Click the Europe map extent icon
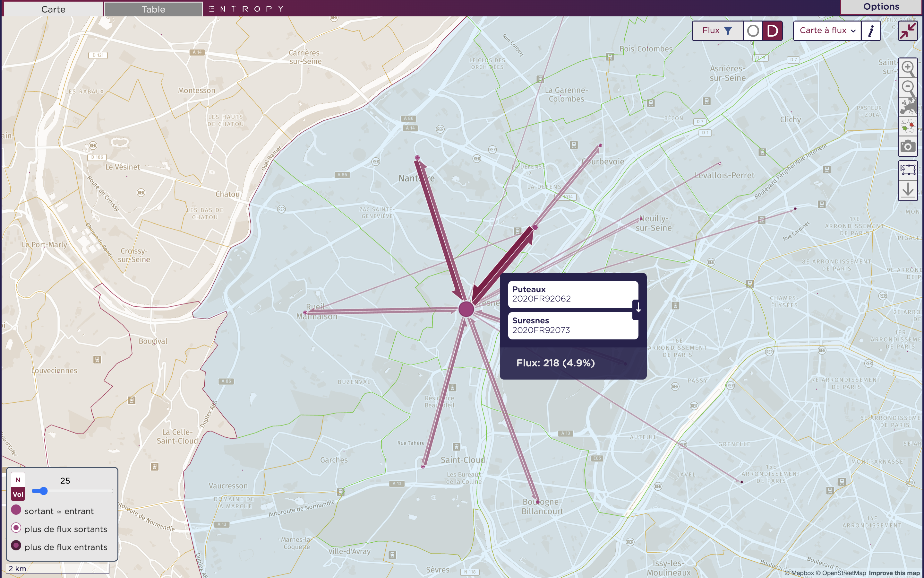 pyautogui.click(x=908, y=107)
